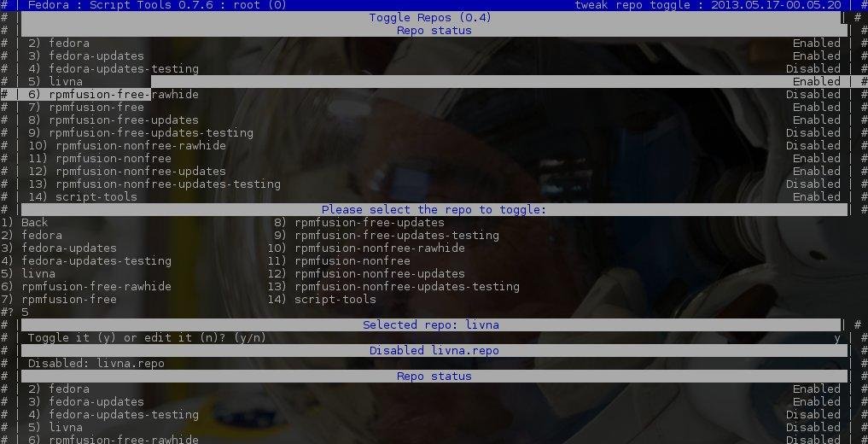Click the 'Enabled' value beside '14) script-tools'

click(x=817, y=196)
